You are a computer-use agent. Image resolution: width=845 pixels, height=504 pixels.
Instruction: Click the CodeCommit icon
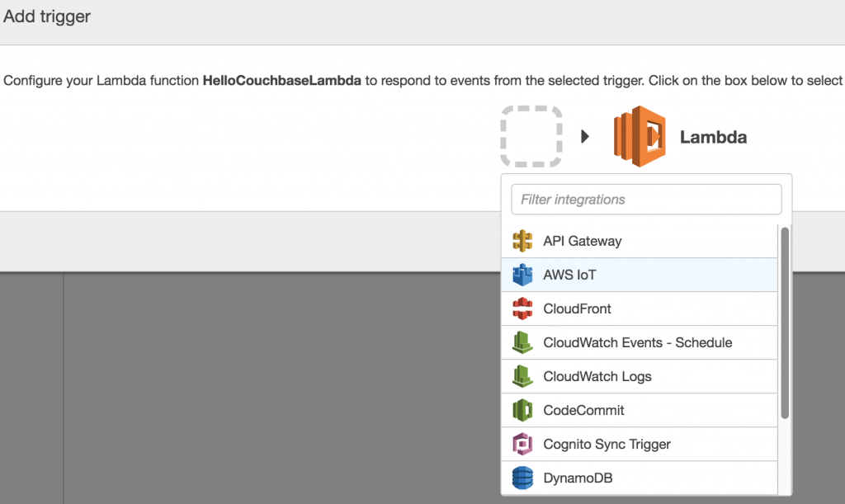522,410
